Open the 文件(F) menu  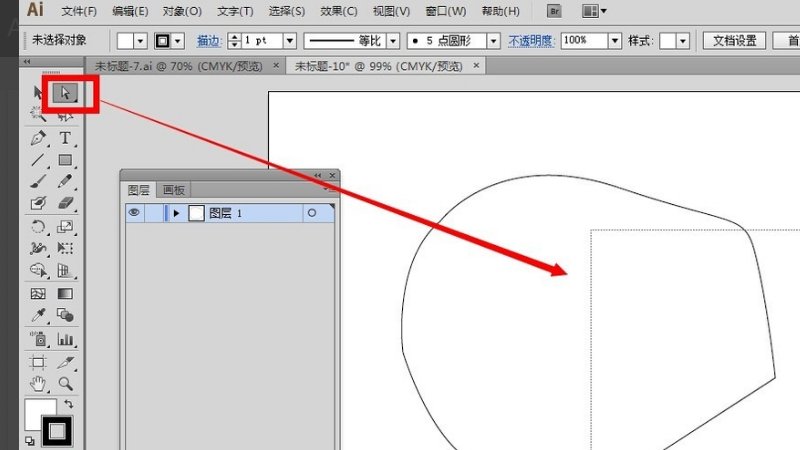tap(79, 11)
